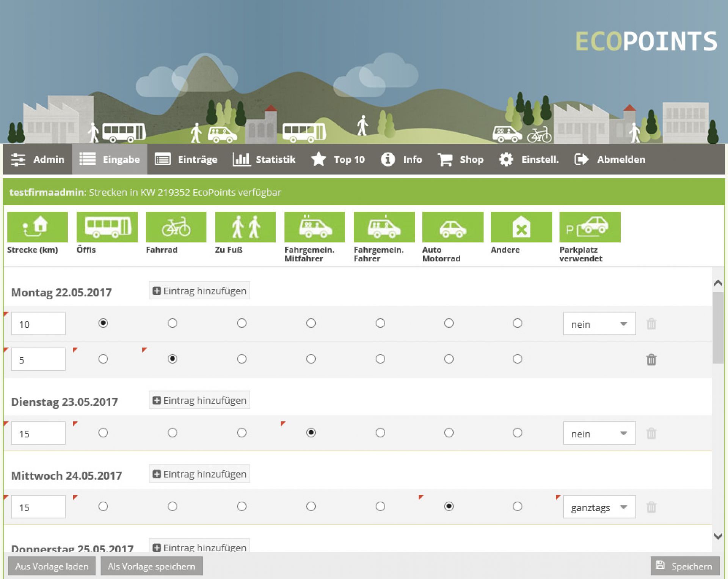Click the Fahrgemein. Fahrer carpool driver icon
Screen dimensions: 728x579
(384, 227)
